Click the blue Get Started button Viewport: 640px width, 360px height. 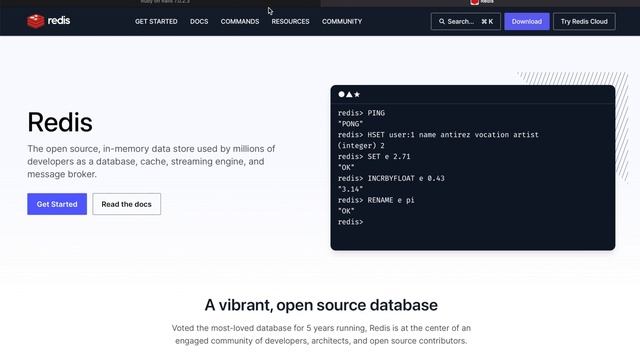57,204
